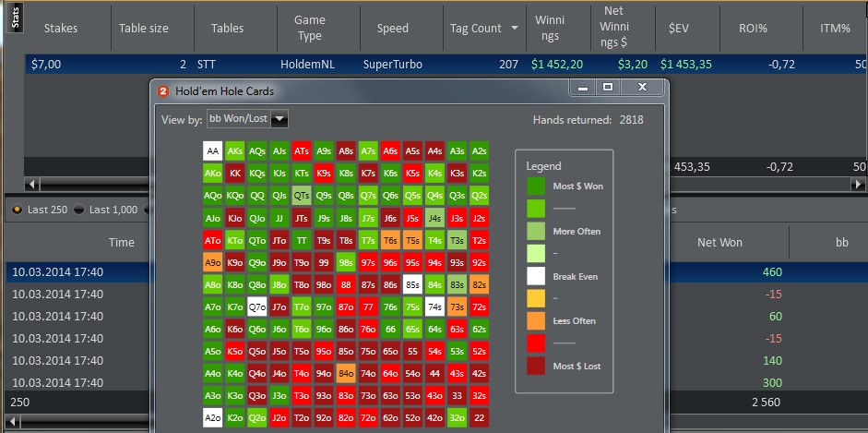
Task: Click the K5o hole card cell
Action: [234, 351]
